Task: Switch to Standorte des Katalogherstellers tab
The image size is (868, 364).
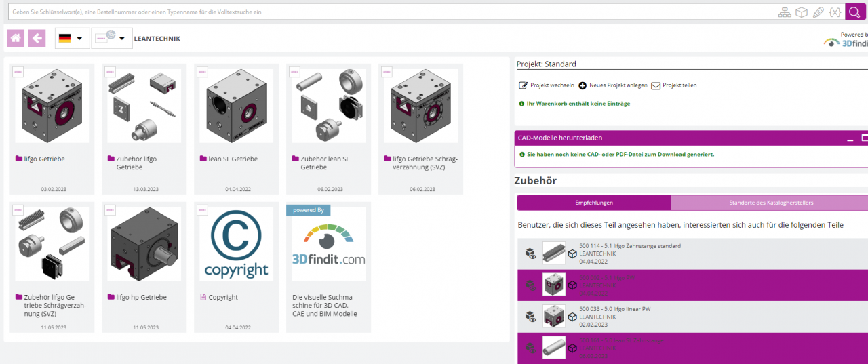Action: tap(769, 203)
